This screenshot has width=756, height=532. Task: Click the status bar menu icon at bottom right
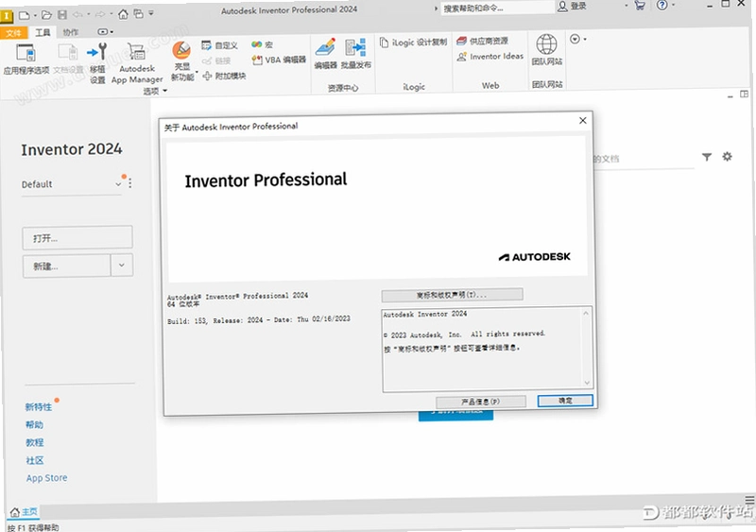(749, 500)
